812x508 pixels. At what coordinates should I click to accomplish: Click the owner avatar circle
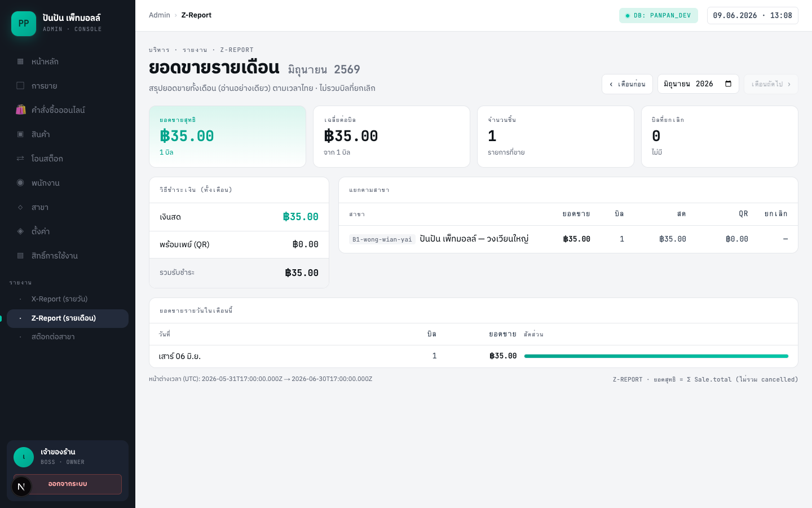(x=24, y=457)
